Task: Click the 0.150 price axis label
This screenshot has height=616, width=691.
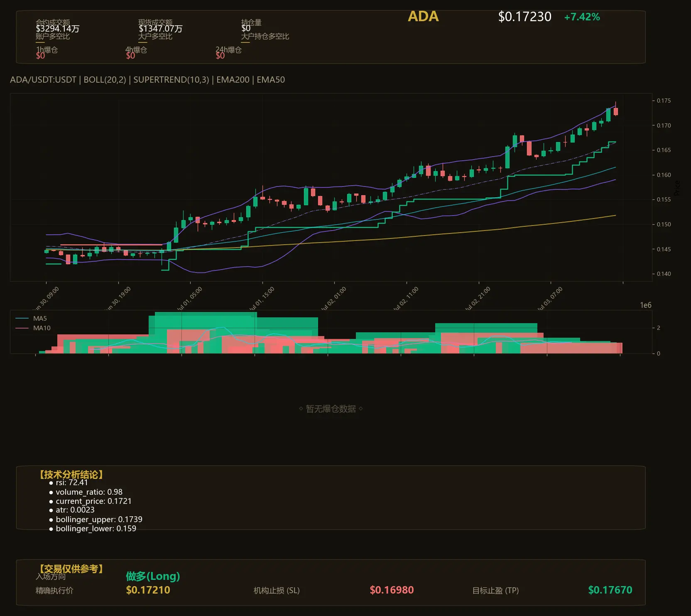Action: (664, 224)
